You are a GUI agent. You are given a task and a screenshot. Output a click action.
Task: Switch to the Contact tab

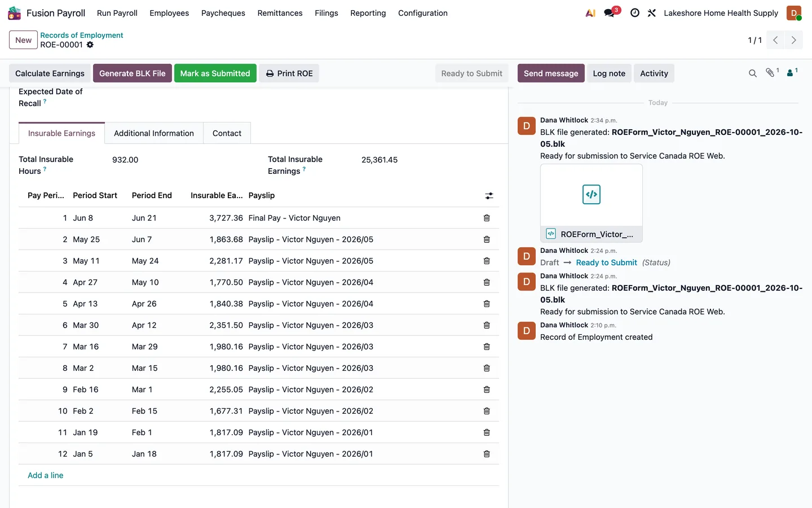[x=227, y=133]
